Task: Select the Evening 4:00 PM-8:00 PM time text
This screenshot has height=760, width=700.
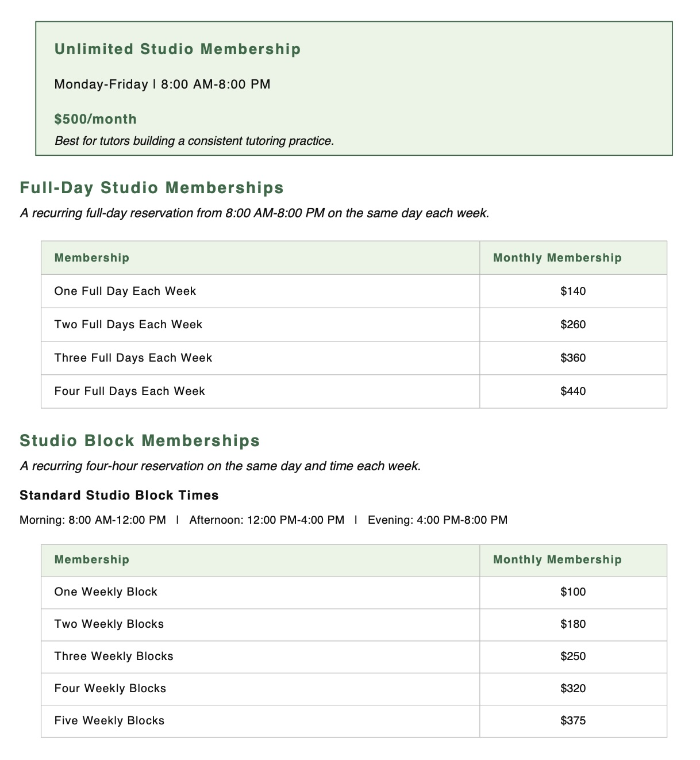Action: point(437,520)
